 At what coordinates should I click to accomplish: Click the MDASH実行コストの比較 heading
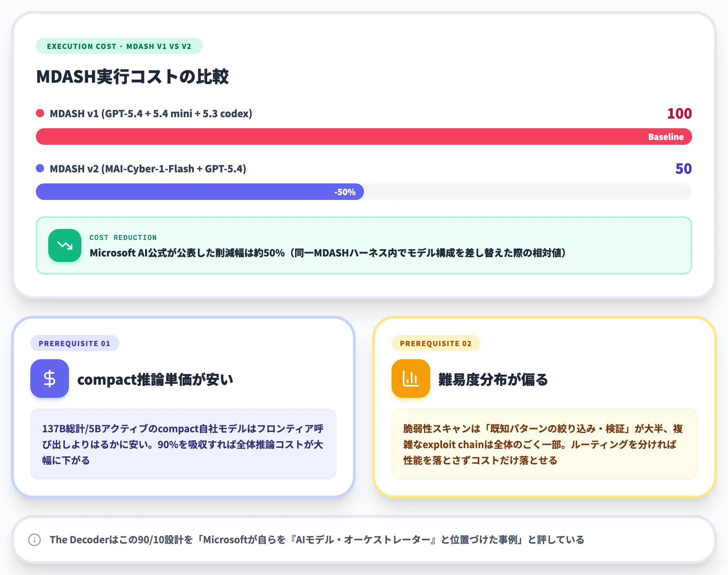tap(132, 77)
